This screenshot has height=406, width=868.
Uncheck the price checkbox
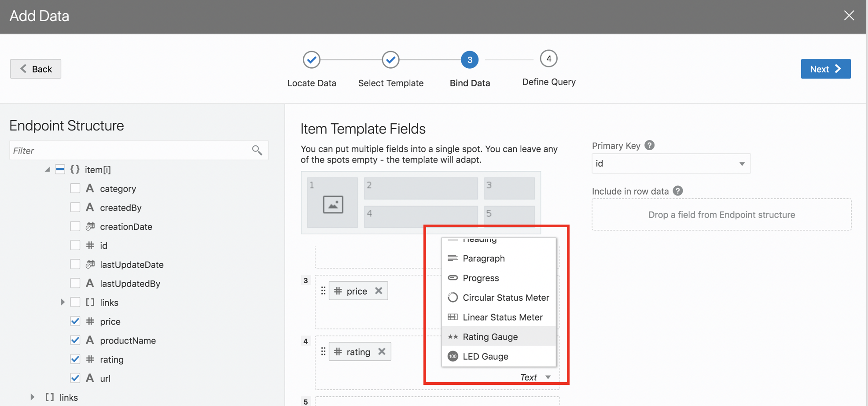coord(75,321)
